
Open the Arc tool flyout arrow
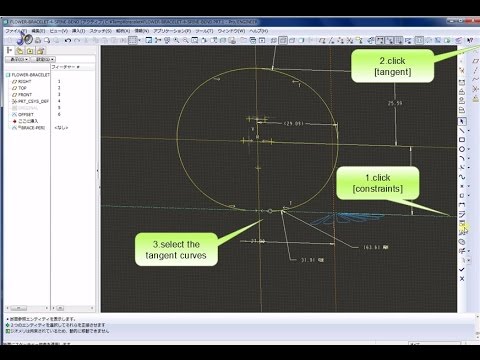[x=468, y=159]
